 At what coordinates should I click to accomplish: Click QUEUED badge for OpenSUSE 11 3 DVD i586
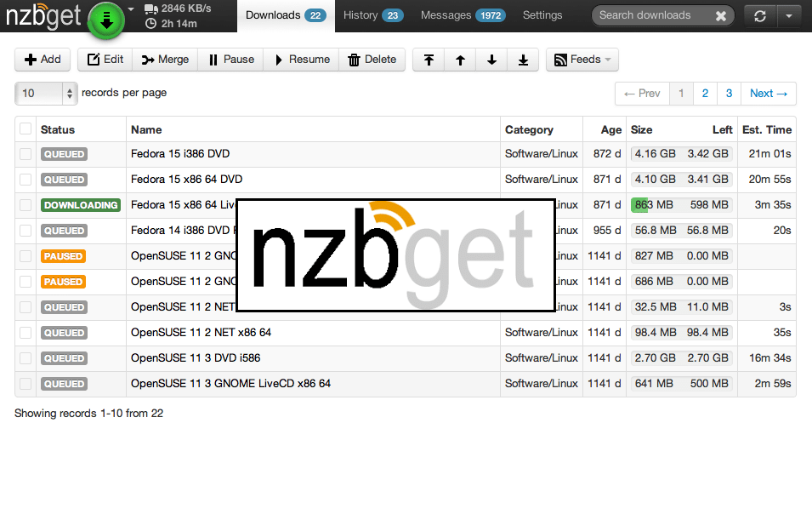click(65, 358)
